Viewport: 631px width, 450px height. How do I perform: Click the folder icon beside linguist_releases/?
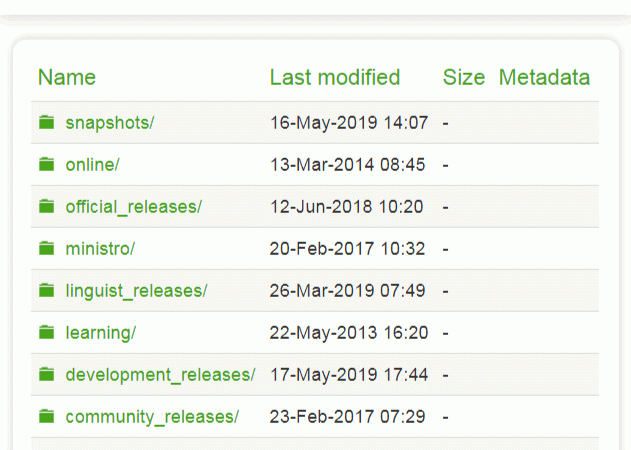coord(46,291)
